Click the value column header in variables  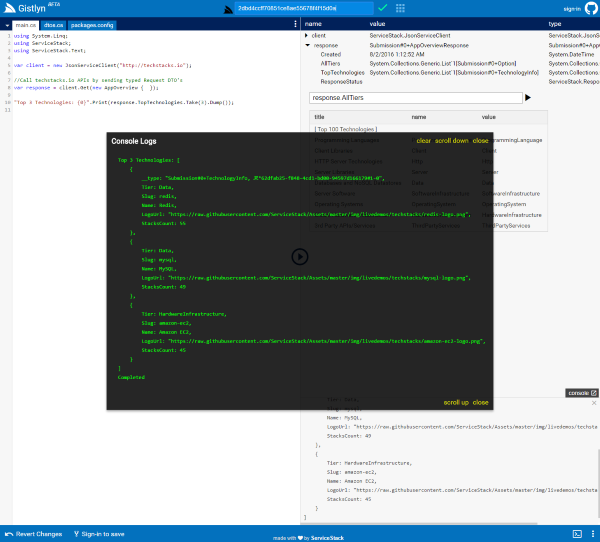point(377,24)
